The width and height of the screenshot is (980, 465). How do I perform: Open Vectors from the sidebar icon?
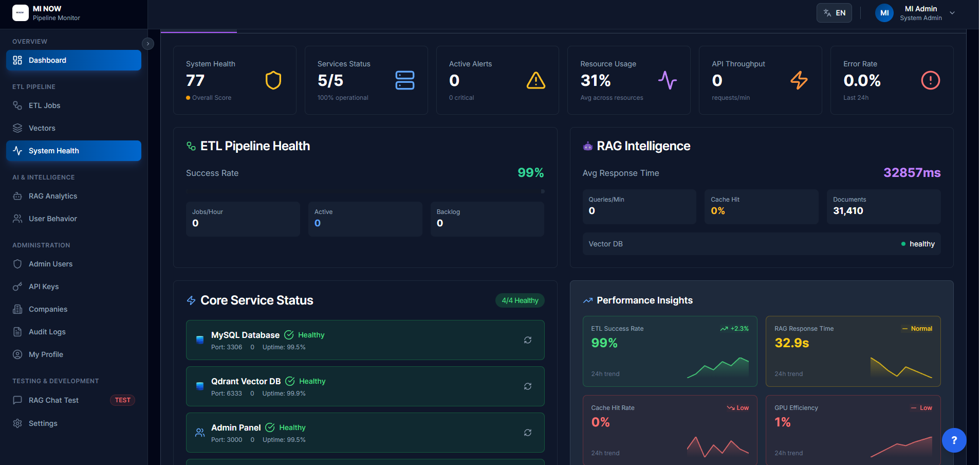[17, 128]
